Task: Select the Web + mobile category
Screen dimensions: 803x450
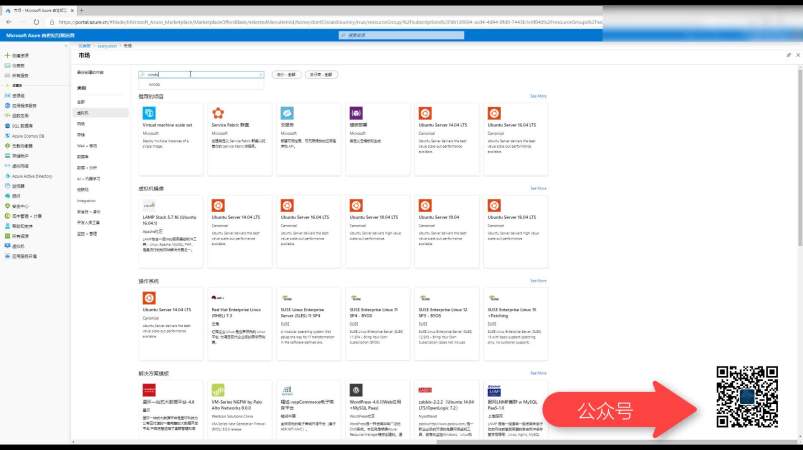Action: [x=87, y=146]
